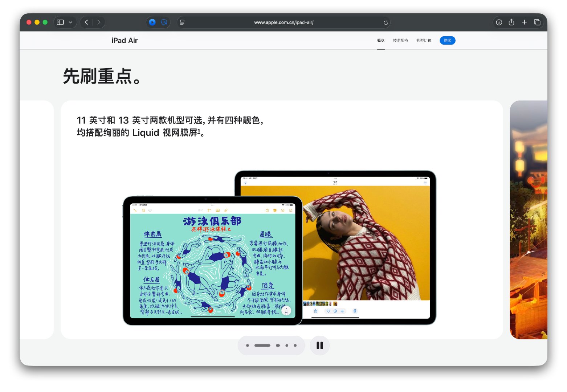Toggle the Safari sidebar icon
Screen dimensions: 567x392
point(61,22)
